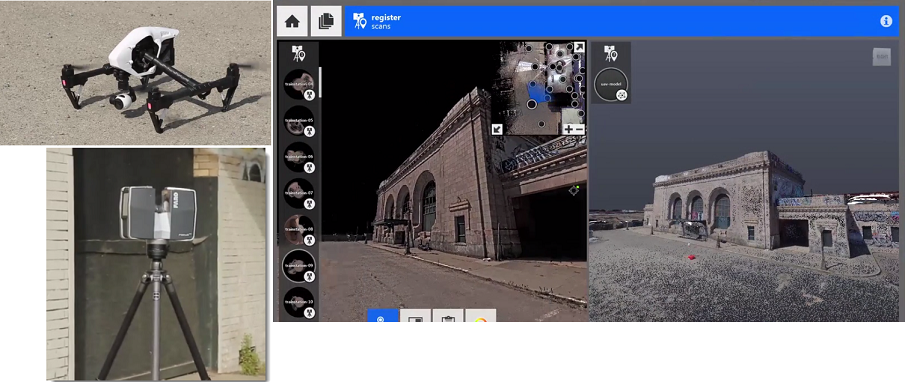Click the RIGHT face of the view cube
The width and height of the screenshot is (905, 382).
[x=881, y=57]
